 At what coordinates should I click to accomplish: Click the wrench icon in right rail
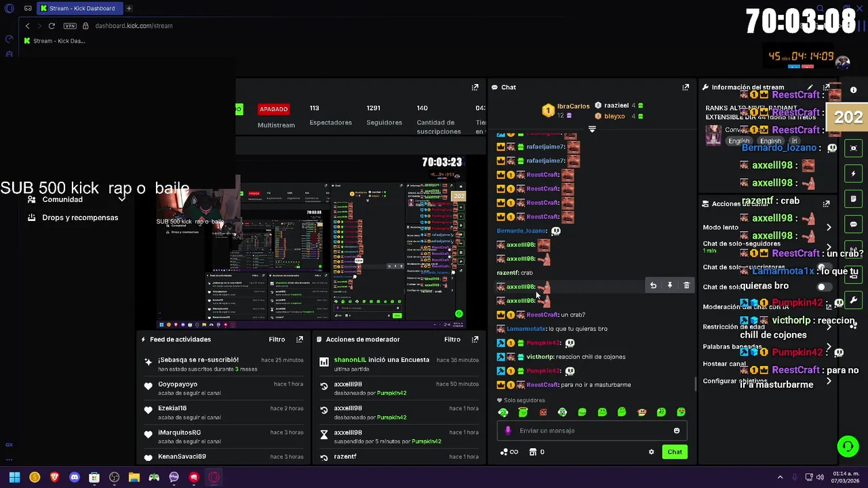point(854,300)
